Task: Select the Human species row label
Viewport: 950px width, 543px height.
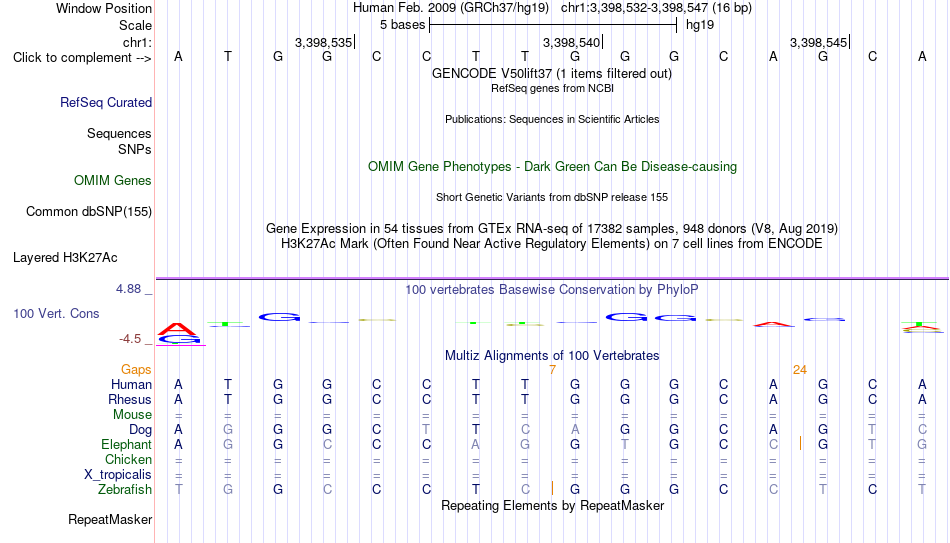Action: point(131,385)
